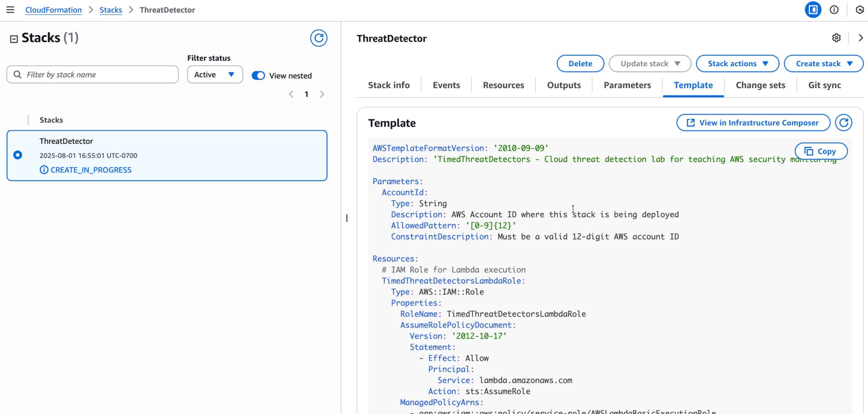Go to Stacks breadcrumb link

point(111,9)
